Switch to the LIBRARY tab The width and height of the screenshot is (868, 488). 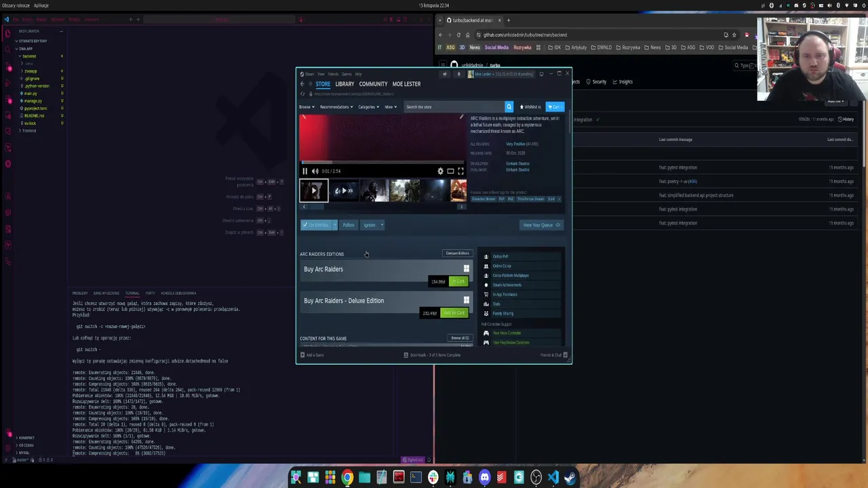[x=344, y=84]
